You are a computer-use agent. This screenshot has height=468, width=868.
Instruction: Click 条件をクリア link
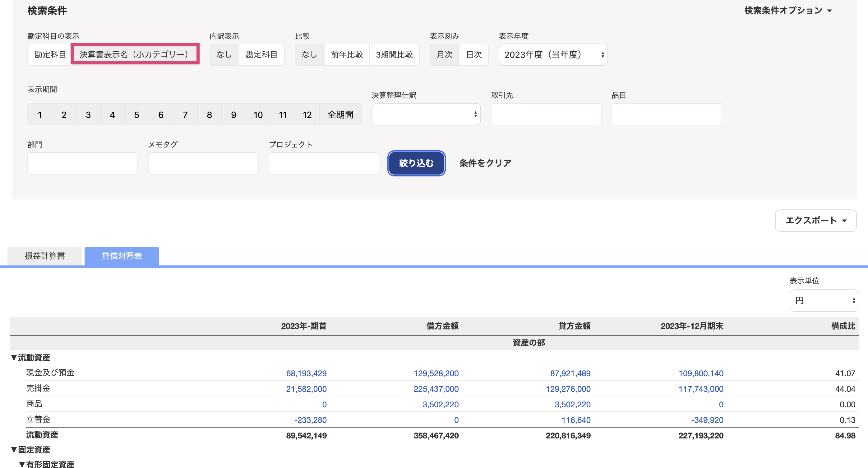[485, 163]
